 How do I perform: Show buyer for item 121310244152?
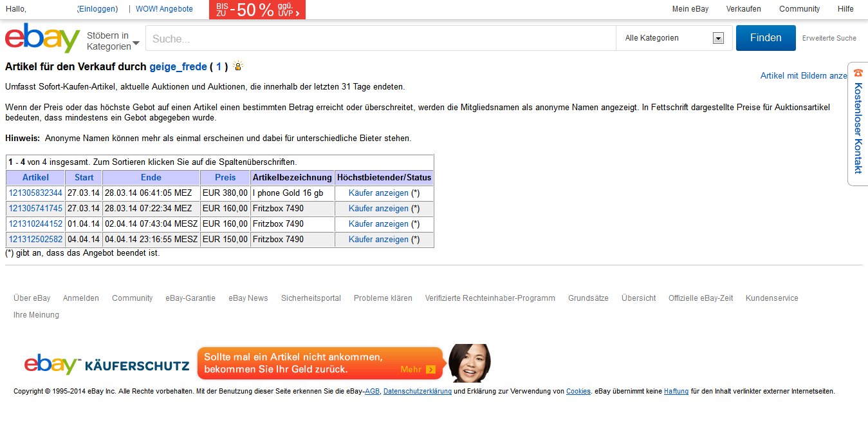(378, 224)
